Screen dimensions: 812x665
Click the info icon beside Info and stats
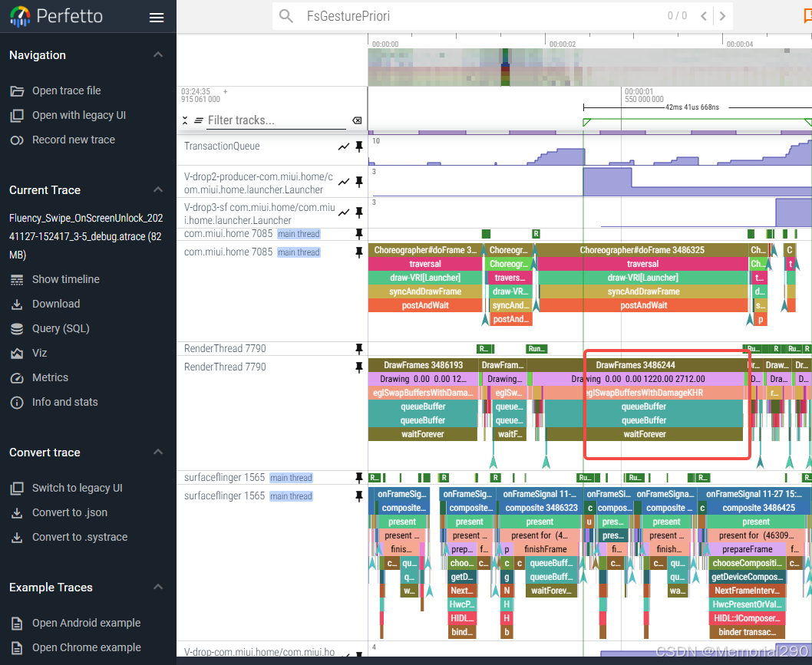17,402
